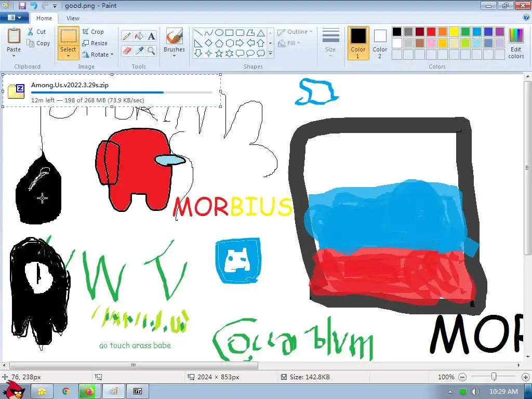Choose the Pentagon shape
The height and width of the screenshot is (399, 532).
pos(219,43)
